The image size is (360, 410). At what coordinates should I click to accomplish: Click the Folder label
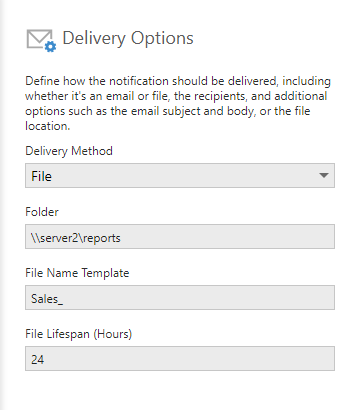(42, 212)
